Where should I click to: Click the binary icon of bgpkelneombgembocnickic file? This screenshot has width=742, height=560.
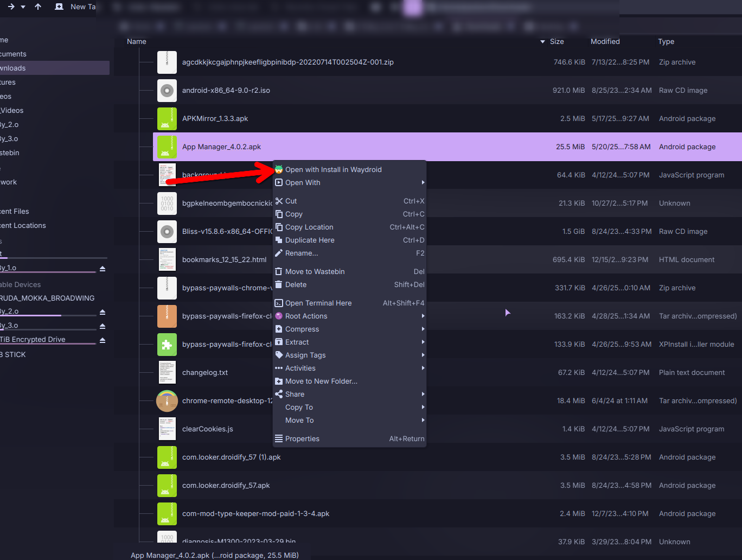click(x=167, y=203)
